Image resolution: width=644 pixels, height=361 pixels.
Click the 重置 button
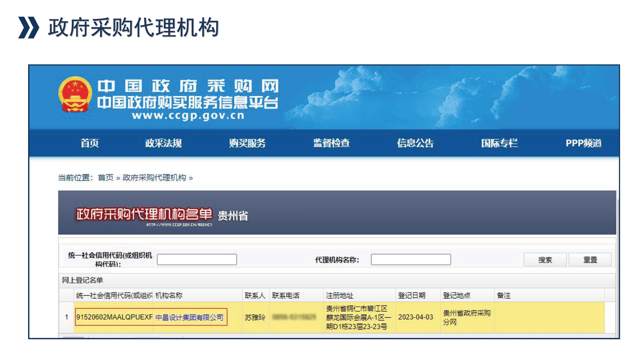point(590,260)
